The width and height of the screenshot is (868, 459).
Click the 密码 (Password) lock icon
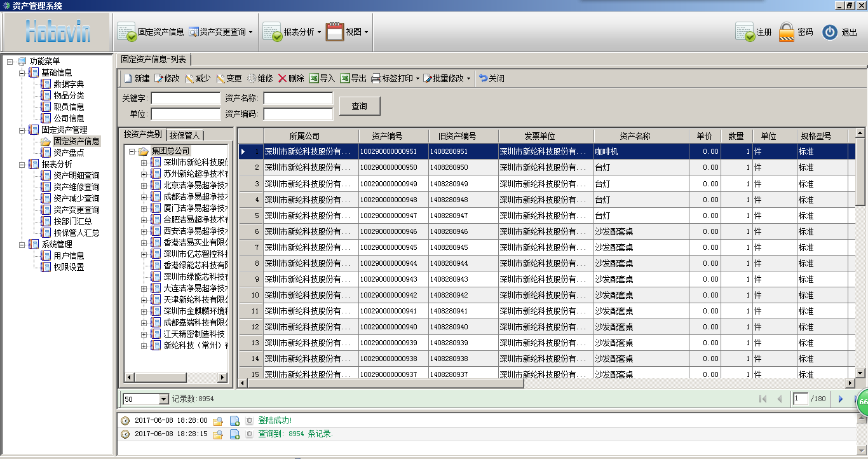pos(787,32)
